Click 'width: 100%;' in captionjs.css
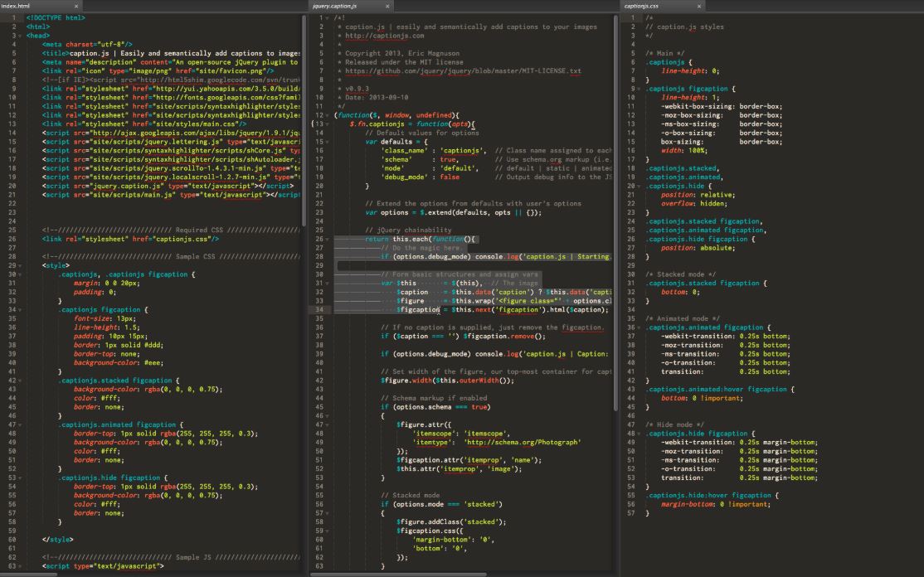The height and width of the screenshot is (577, 924). pyautogui.click(x=684, y=151)
